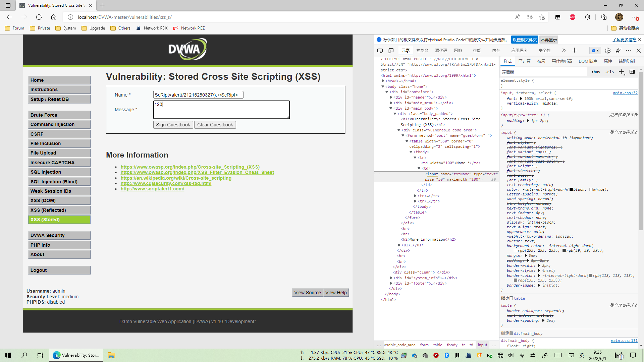Image resolution: width=644 pixels, height=362 pixels.
Task: Expand the head element node
Action: 383,81
